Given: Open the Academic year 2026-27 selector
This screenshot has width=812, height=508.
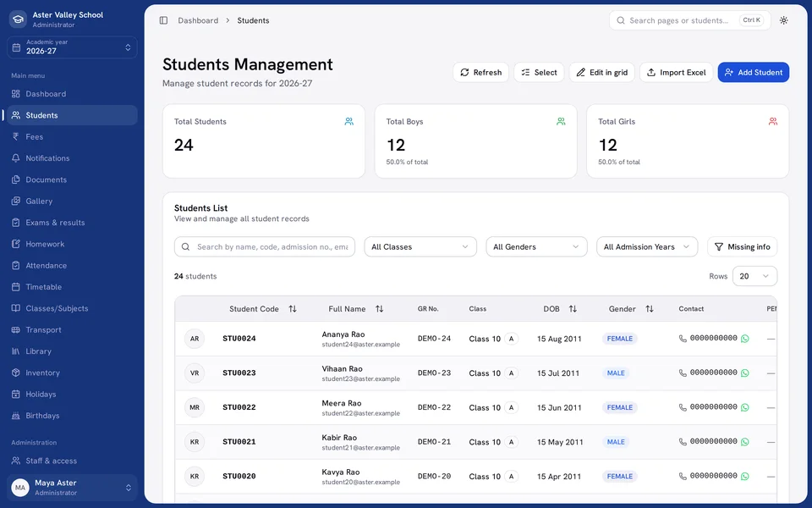Looking at the screenshot, I should (x=72, y=47).
